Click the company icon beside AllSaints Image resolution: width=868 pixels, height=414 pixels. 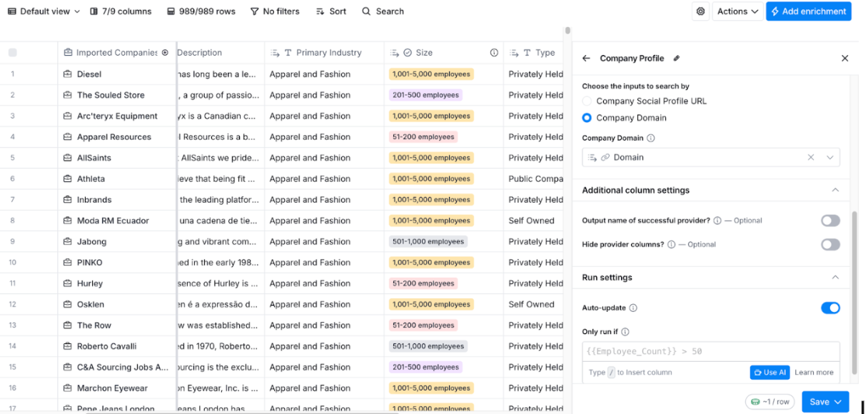pyautogui.click(x=68, y=158)
